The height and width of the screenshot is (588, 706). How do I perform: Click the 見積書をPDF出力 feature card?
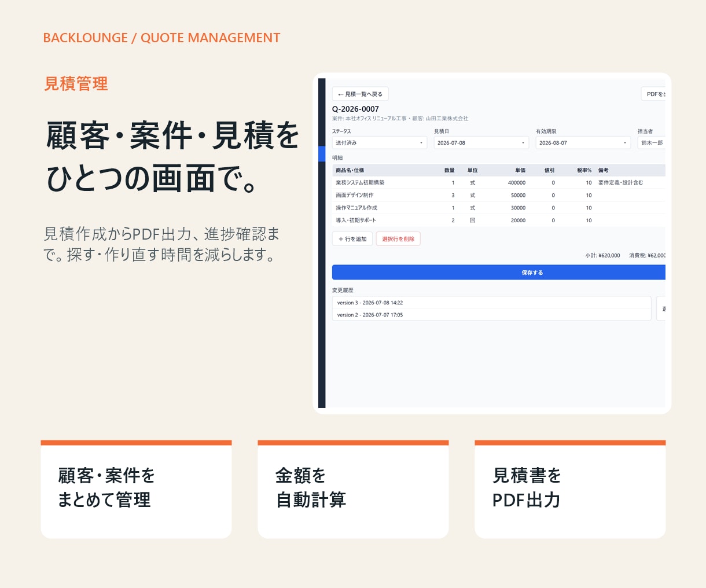point(570,489)
